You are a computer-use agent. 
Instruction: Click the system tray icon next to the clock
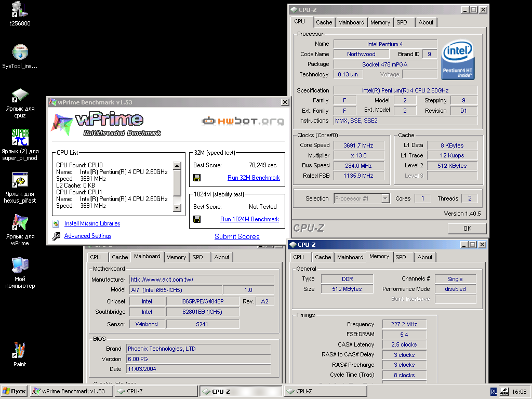(x=504, y=392)
